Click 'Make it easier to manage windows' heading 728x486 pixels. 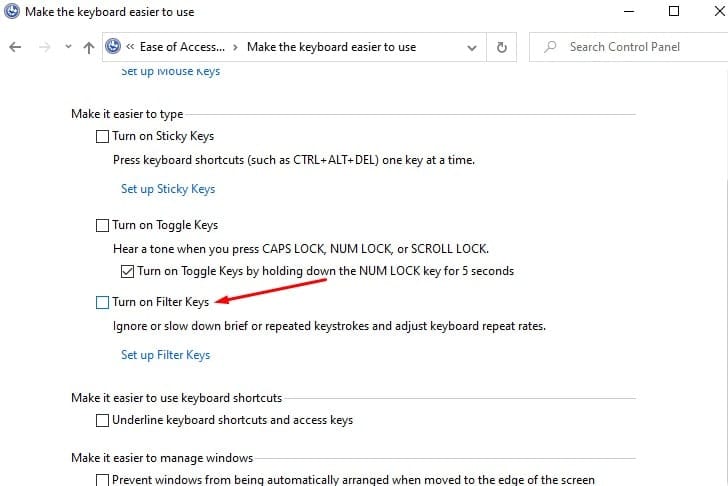coord(162,458)
